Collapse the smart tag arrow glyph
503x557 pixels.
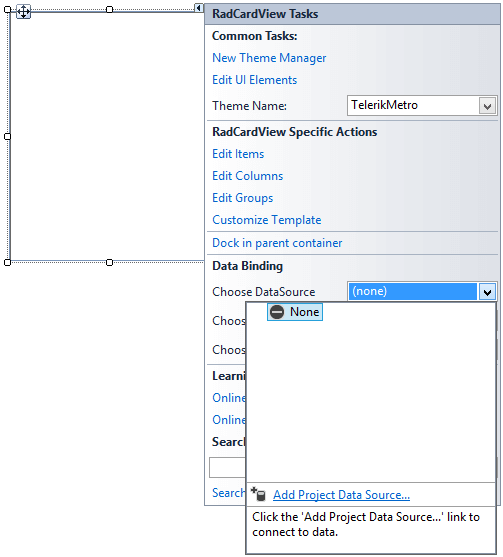pyautogui.click(x=199, y=8)
